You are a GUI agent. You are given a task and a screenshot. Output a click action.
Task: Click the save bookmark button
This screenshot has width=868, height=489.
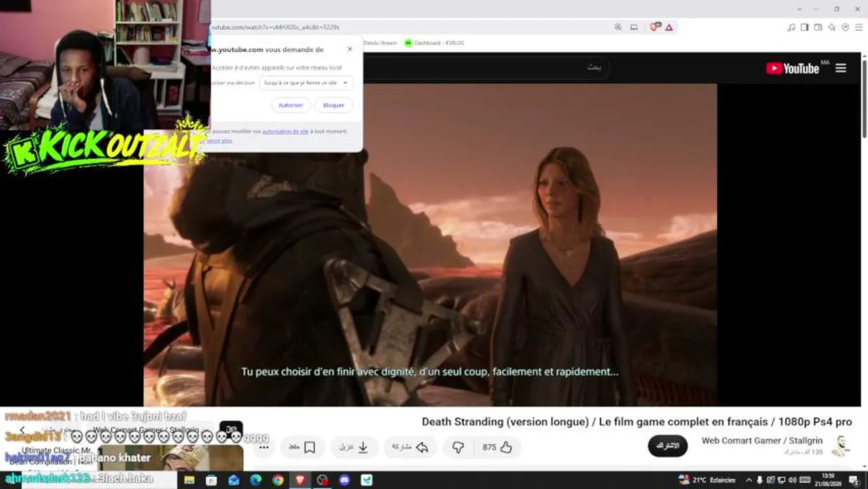(302, 447)
